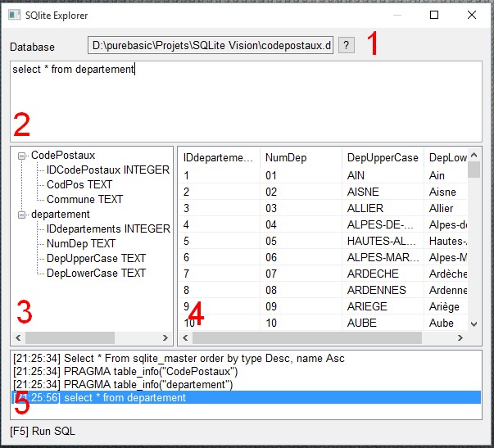Image resolution: width=494 pixels, height=448 pixels.
Task: Select the AIN row in results
Action: tap(323, 175)
